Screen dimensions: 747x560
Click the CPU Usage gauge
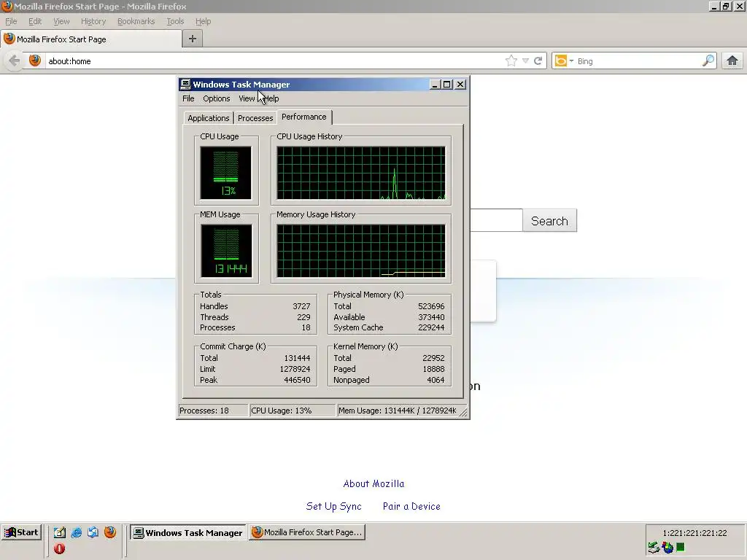point(226,172)
